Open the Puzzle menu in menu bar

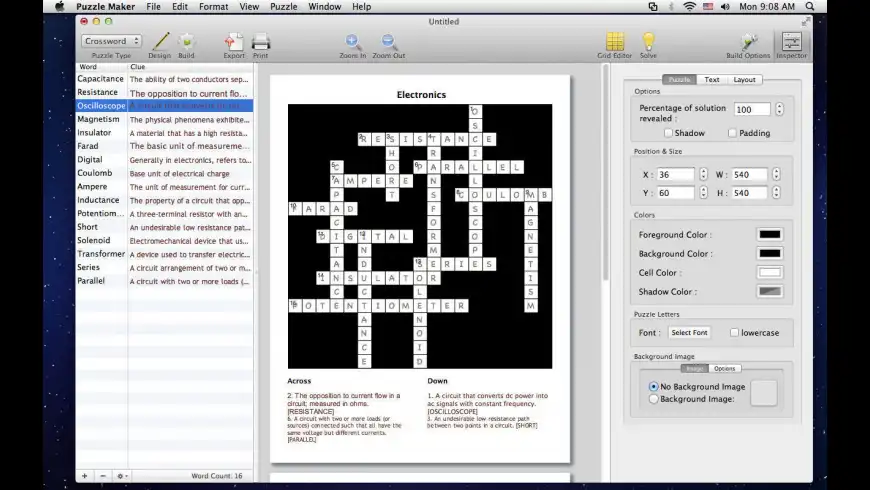[284, 7]
